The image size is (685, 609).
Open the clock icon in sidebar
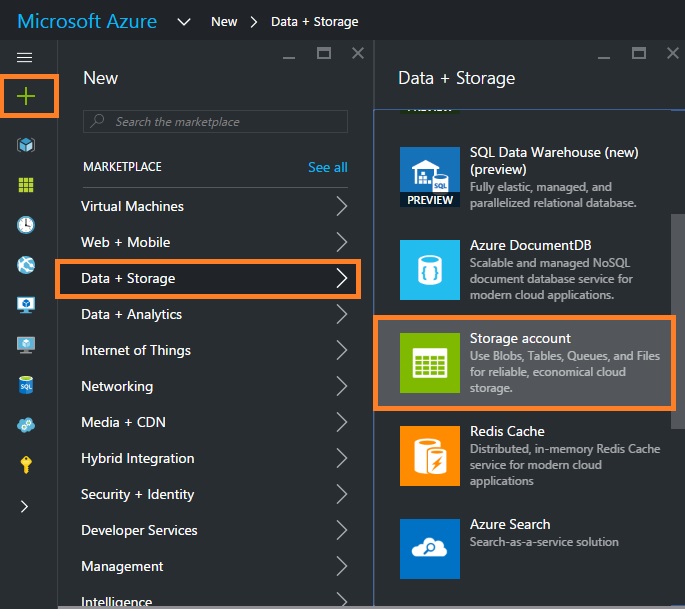tap(26, 225)
